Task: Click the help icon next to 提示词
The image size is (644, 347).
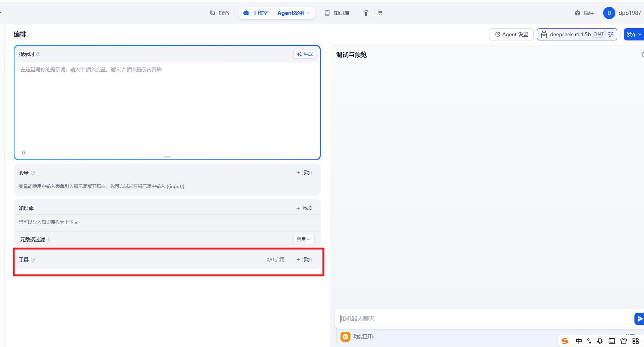Action: coord(38,54)
